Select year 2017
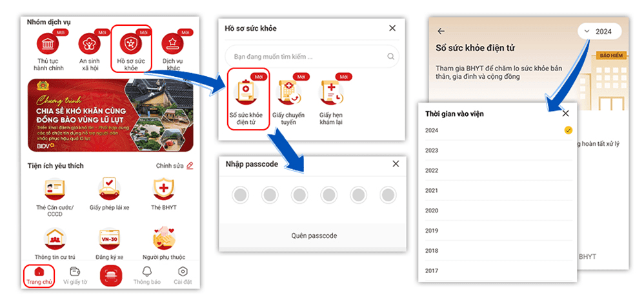 (499, 270)
